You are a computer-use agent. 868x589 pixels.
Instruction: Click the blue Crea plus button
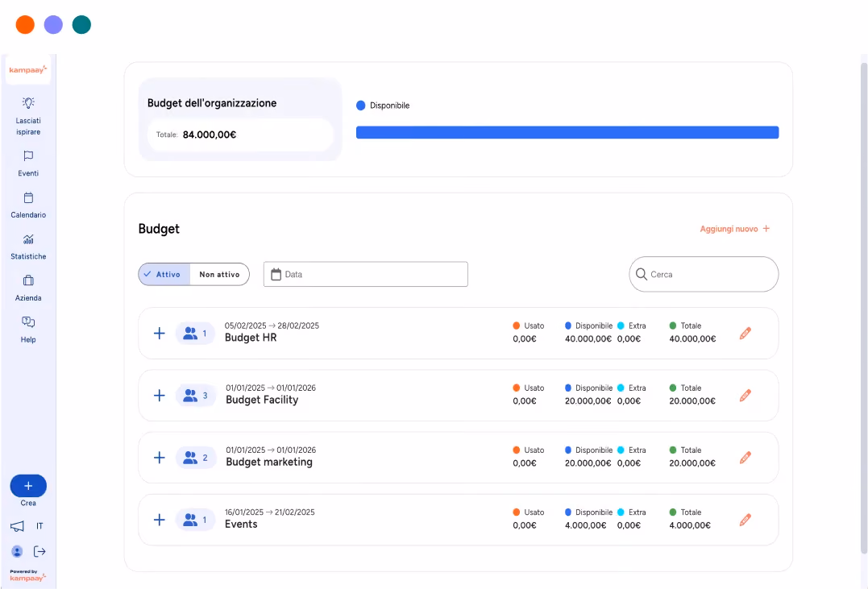click(28, 486)
